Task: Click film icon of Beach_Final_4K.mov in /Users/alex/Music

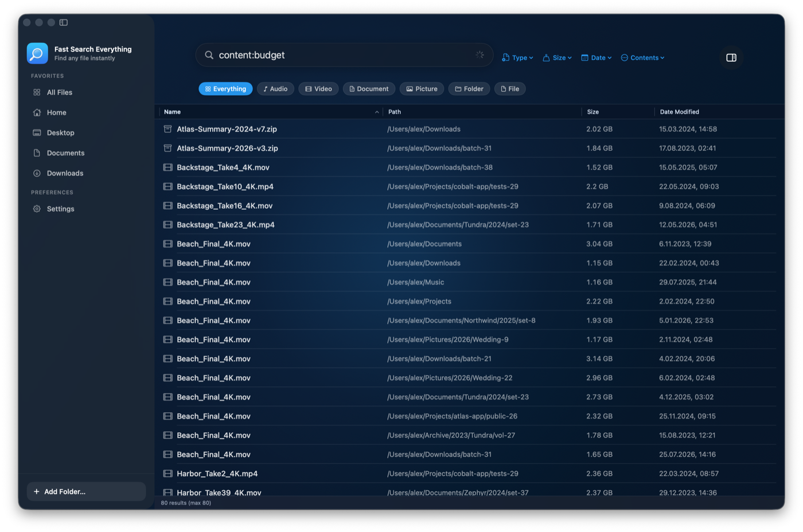Action: pos(167,282)
